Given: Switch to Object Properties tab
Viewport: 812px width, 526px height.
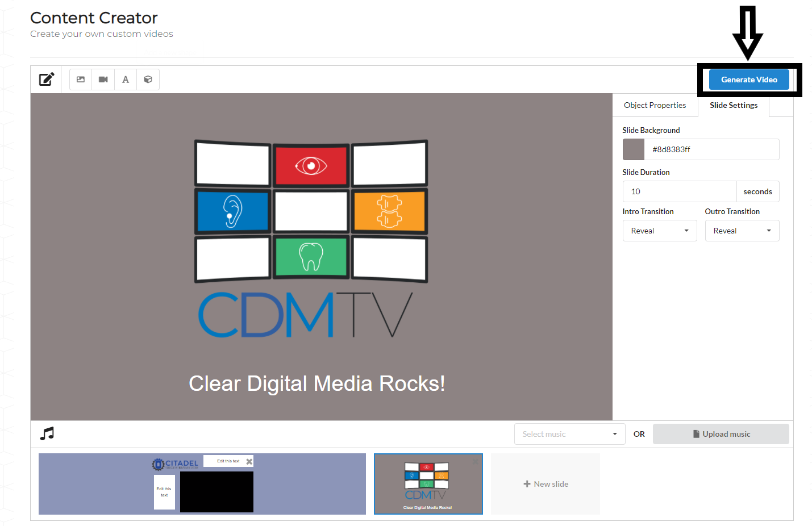Looking at the screenshot, I should coord(655,105).
